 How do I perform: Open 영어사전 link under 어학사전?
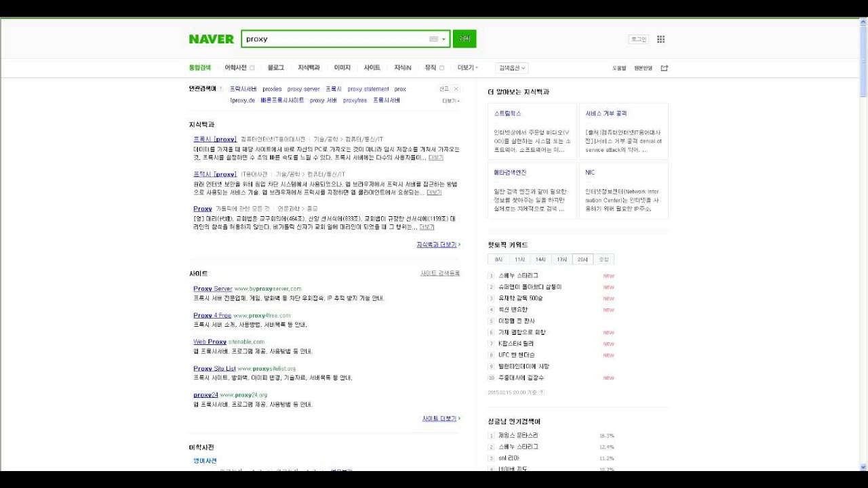[205, 461]
